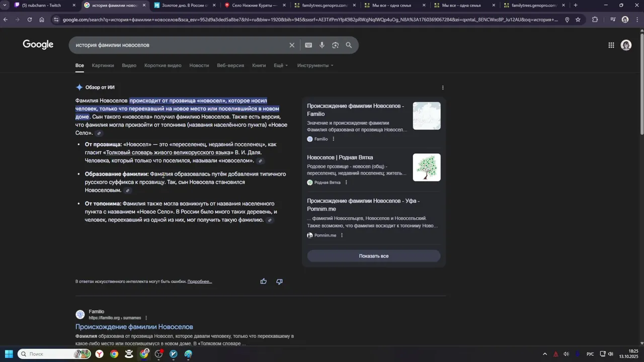Open source link chip after «Новоселовым» bullet
This screenshot has width=644, height=362.
(x=128, y=191)
